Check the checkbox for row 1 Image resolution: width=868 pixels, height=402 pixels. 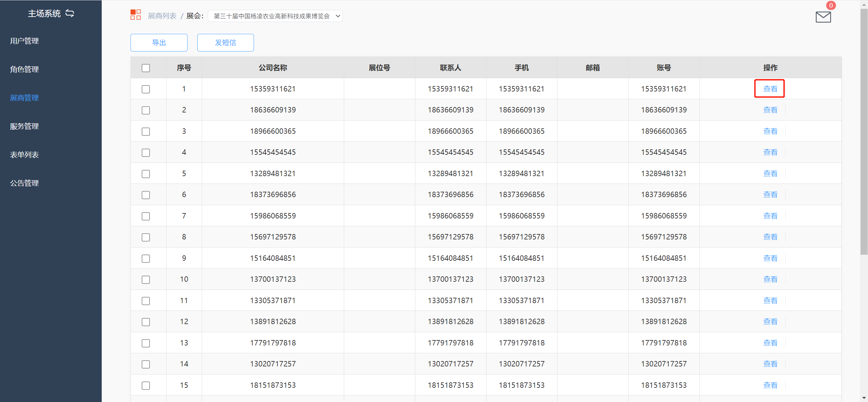point(146,89)
